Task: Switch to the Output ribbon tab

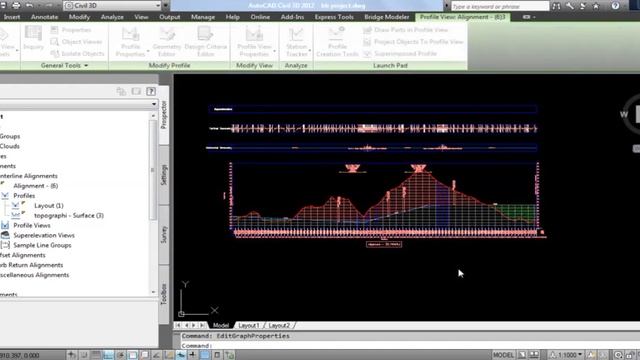Action: point(169,17)
